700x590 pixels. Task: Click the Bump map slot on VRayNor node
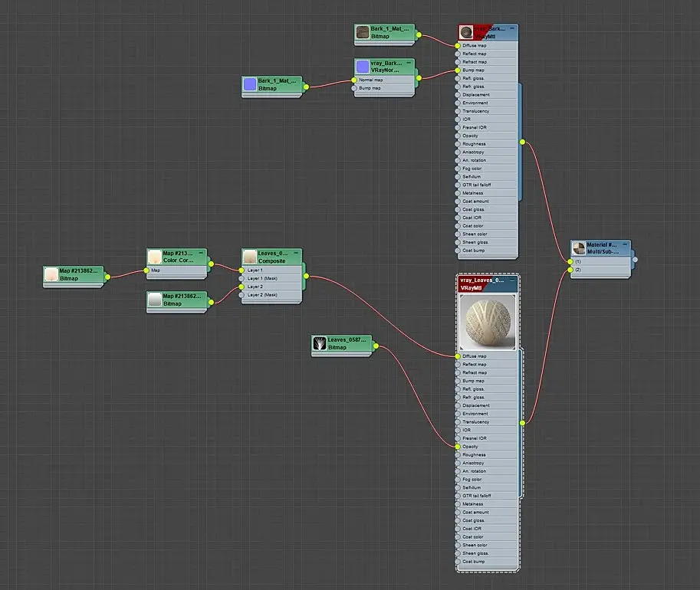tap(384, 88)
